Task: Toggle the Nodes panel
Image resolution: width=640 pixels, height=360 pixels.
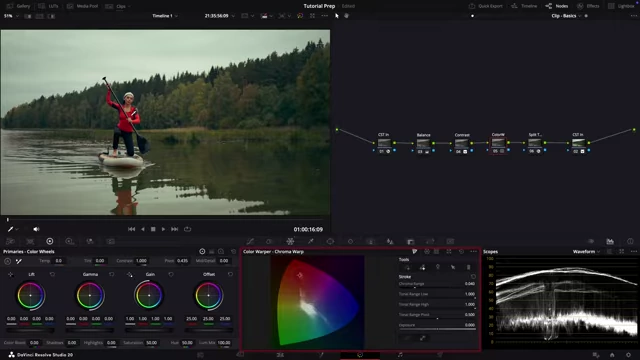Action: tap(557, 6)
